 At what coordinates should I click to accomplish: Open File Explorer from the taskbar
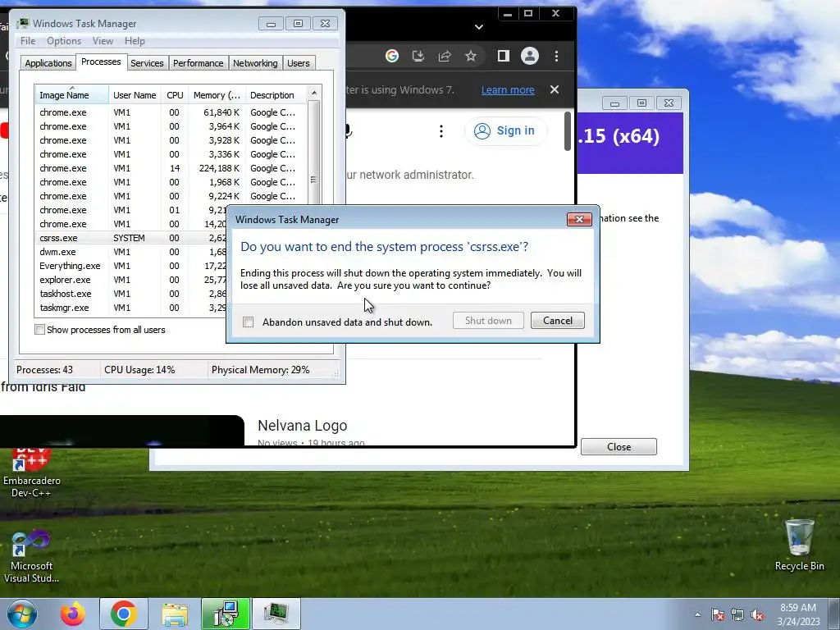point(175,614)
